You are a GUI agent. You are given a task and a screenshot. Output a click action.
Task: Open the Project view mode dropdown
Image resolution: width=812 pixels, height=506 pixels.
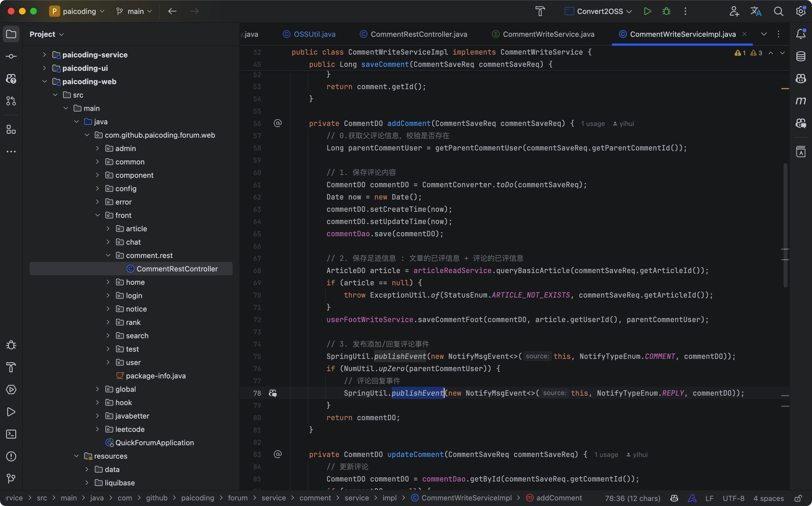(x=47, y=34)
